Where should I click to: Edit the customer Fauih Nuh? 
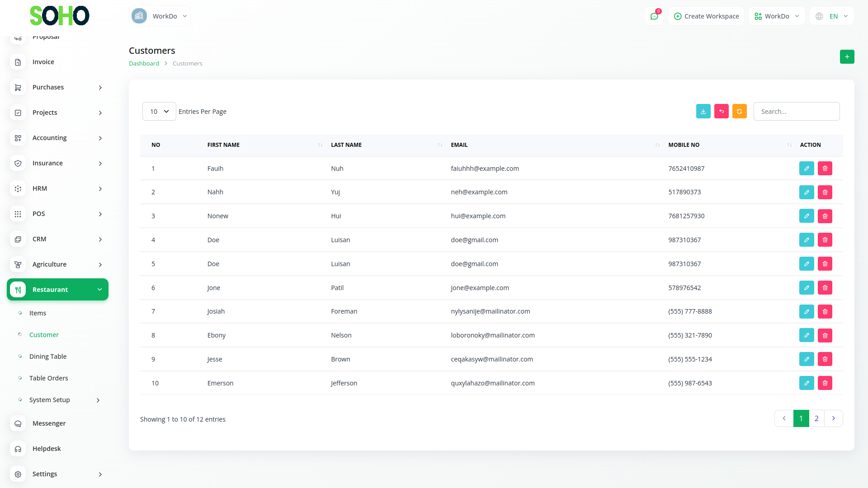pos(806,169)
